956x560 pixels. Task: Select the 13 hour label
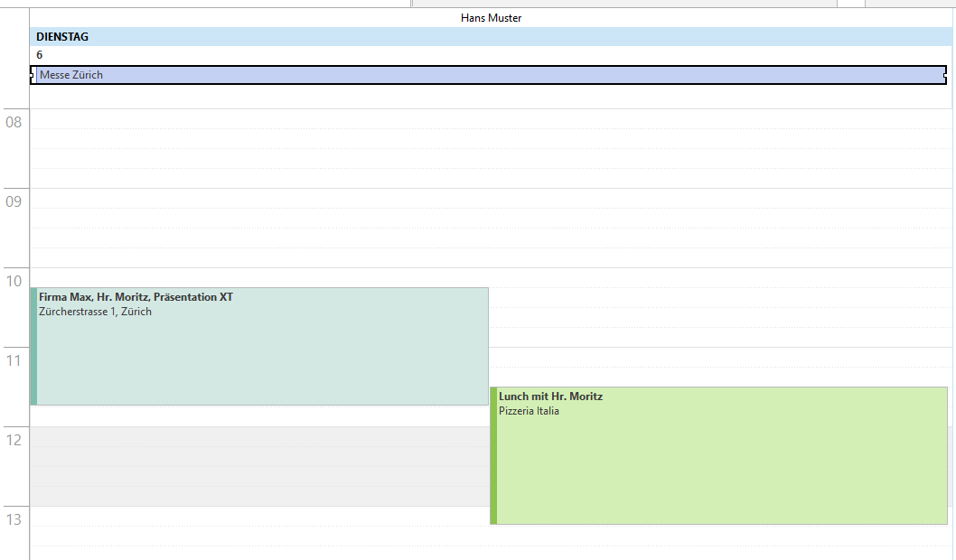point(14,519)
